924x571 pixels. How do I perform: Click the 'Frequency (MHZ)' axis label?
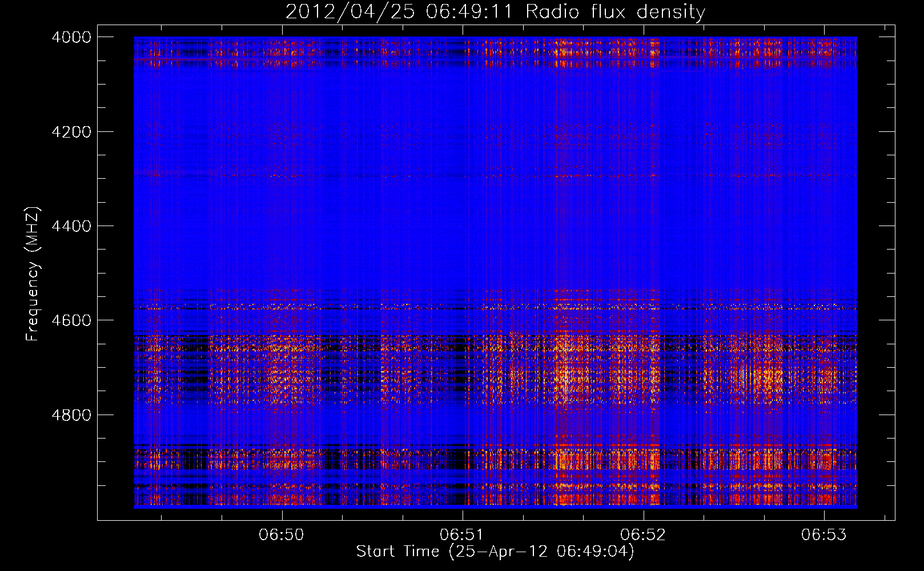33,274
